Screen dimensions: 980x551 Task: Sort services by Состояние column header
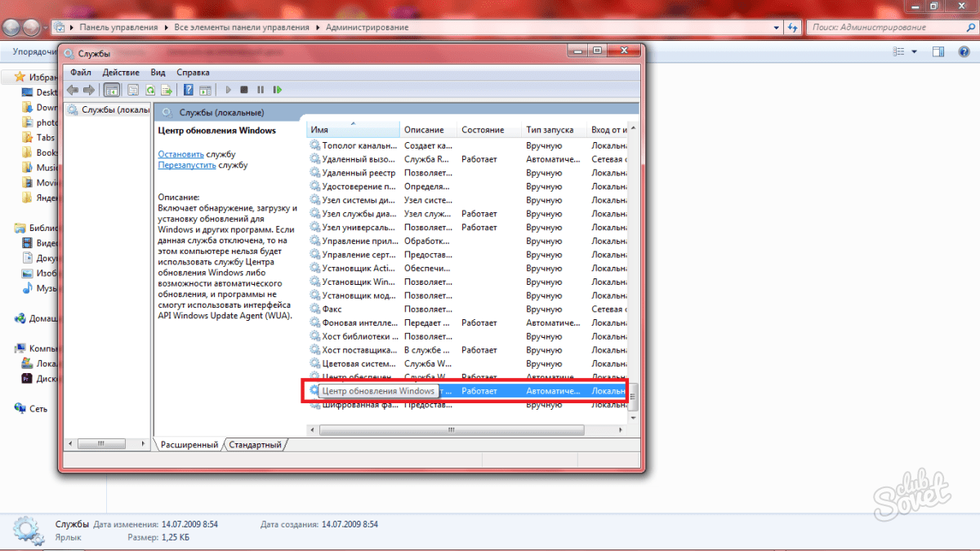click(x=488, y=129)
